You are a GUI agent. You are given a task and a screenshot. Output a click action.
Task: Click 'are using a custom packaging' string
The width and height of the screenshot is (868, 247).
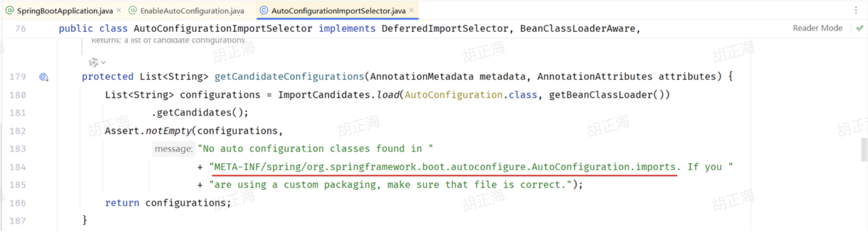391,185
